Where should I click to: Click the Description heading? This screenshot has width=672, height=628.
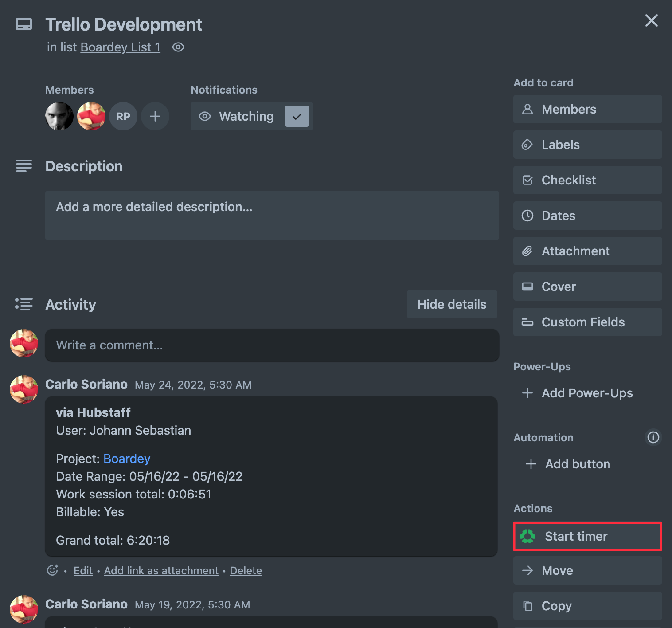coord(84,166)
